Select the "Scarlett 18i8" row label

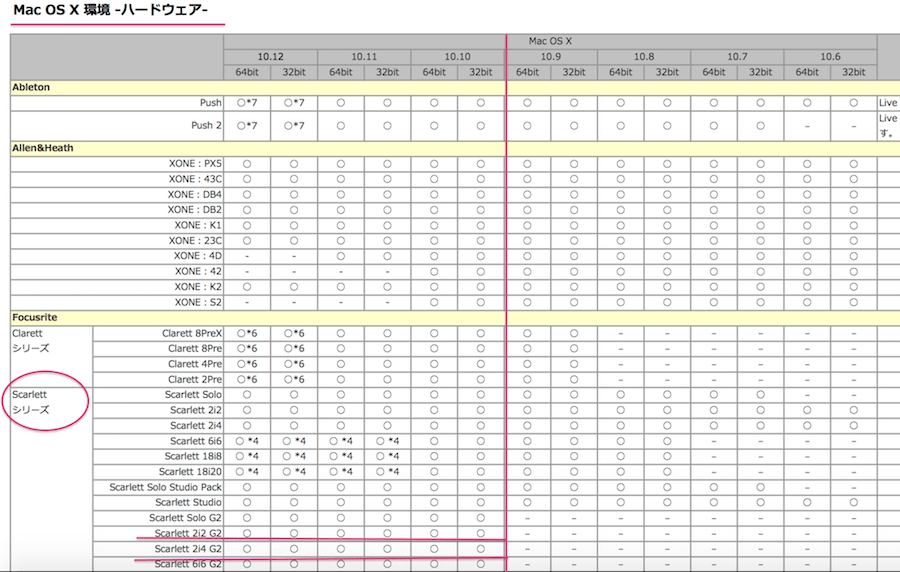click(x=193, y=457)
